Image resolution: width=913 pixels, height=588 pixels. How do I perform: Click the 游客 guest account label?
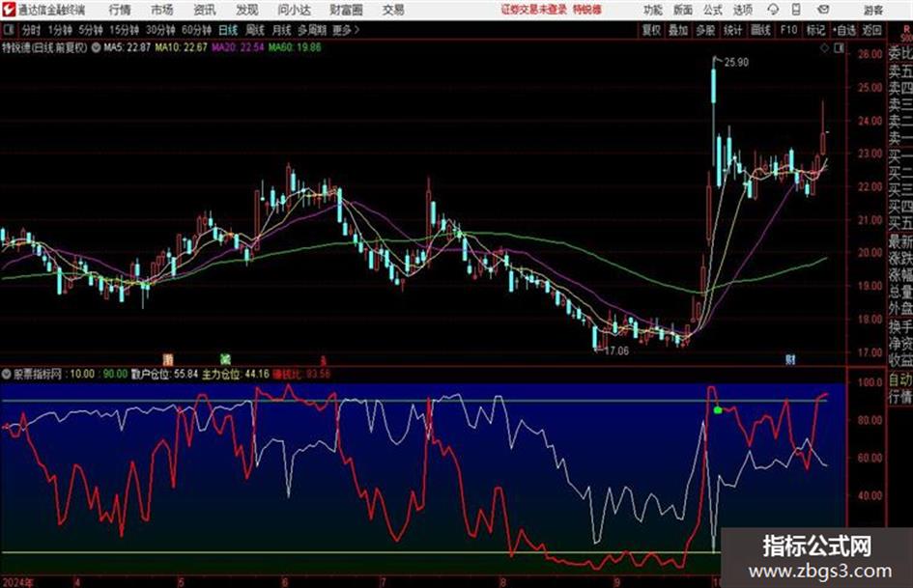(x=872, y=10)
